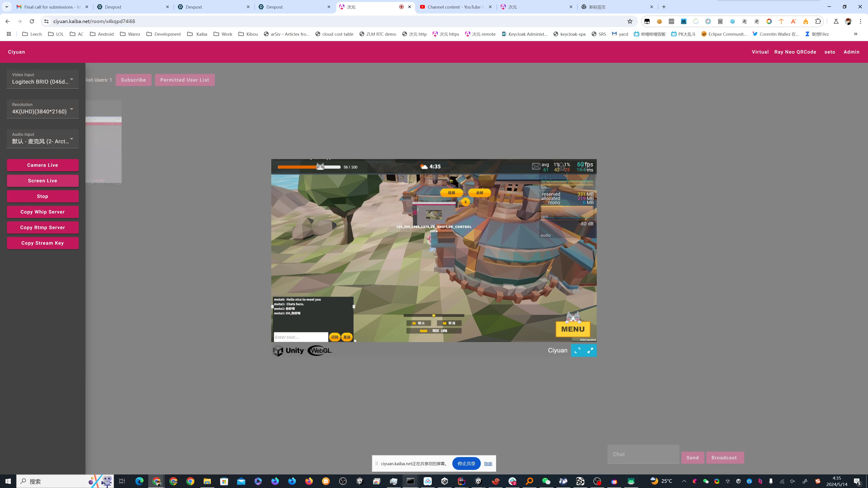This screenshot has height=488, width=868.
Task: Click the Chat text input field
Action: tap(643, 454)
